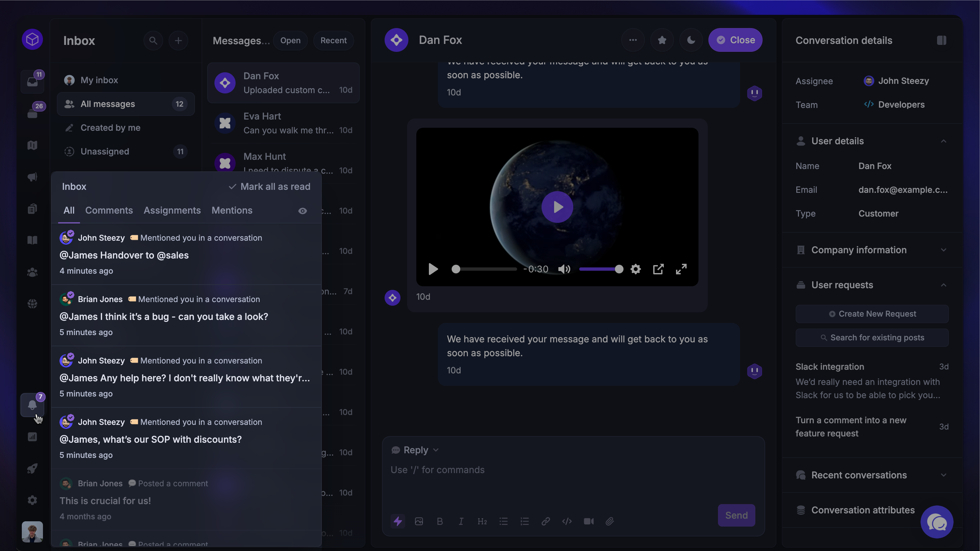Toggle the conversation details side panel
This screenshot has width=980, height=551.
click(x=942, y=40)
